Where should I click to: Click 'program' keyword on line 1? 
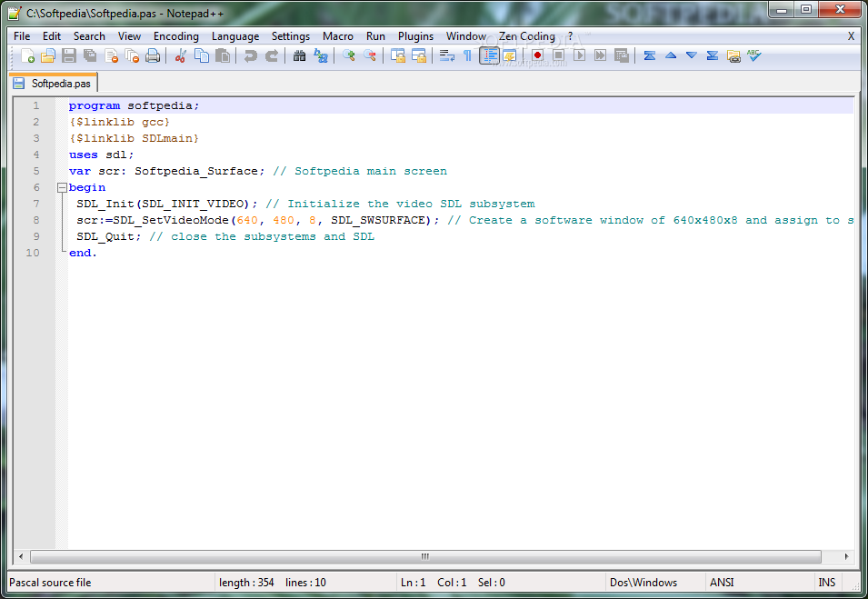[95, 105]
